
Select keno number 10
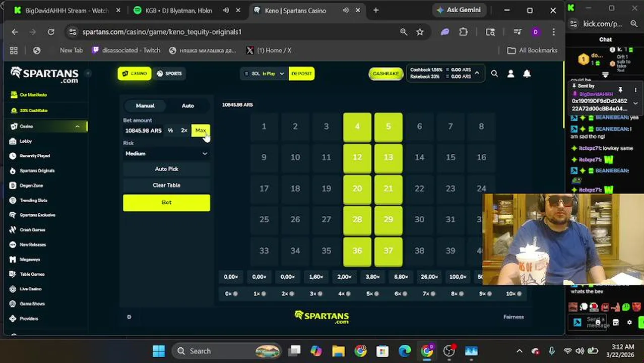[295, 157]
